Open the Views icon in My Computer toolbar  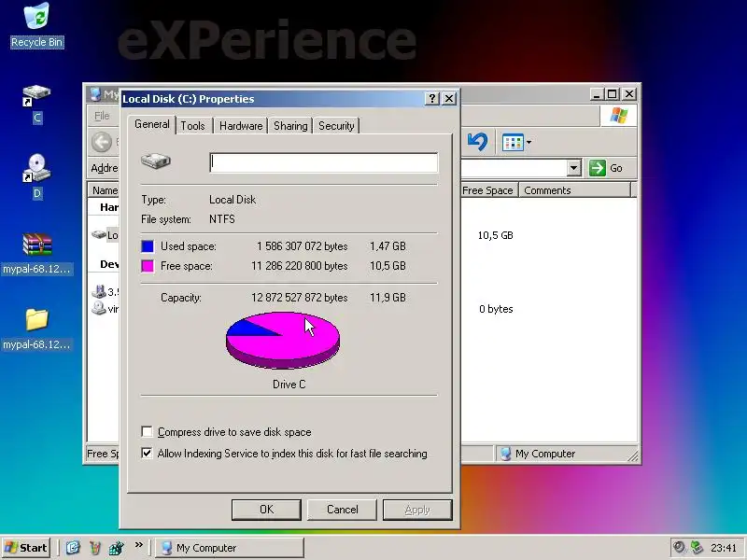(x=513, y=143)
